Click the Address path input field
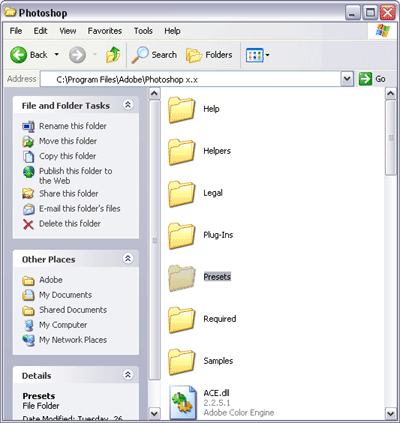Image resolution: width=400 pixels, height=423 pixels. coord(191,79)
